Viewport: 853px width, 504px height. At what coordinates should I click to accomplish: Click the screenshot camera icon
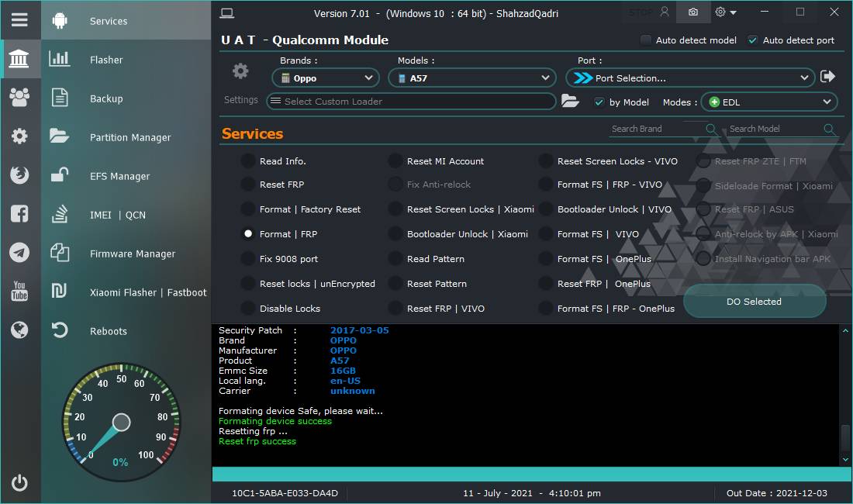coord(692,12)
